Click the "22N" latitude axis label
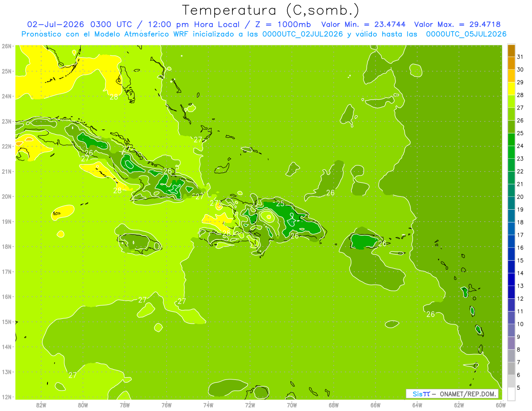The width and height of the screenshot is (532, 411). 6,146
